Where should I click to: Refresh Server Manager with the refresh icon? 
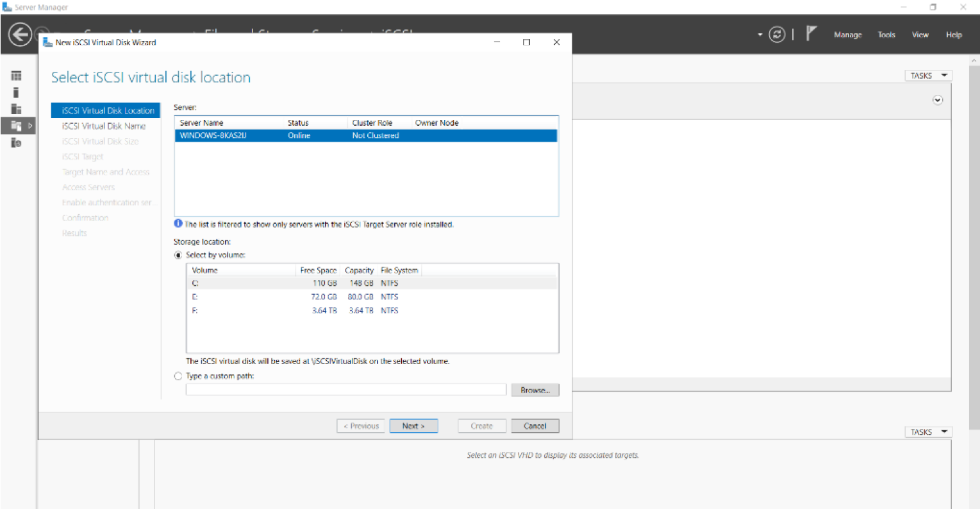click(x=777, y=35)
